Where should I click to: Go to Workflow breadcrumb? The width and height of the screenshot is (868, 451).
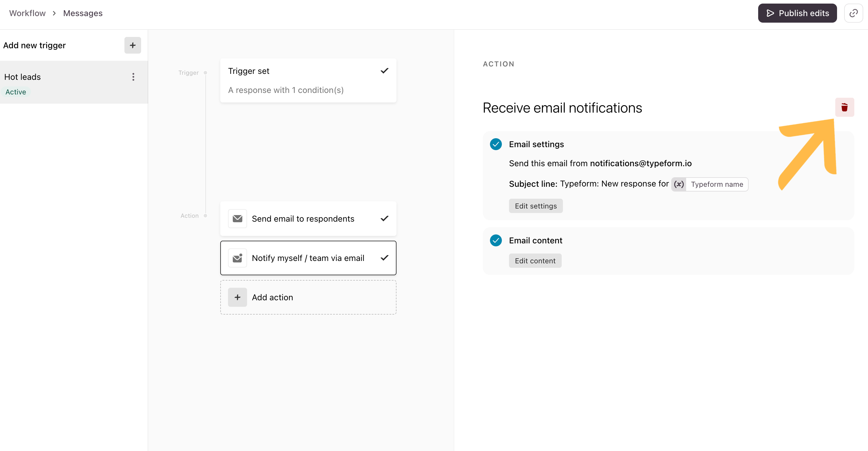[27, 13]
